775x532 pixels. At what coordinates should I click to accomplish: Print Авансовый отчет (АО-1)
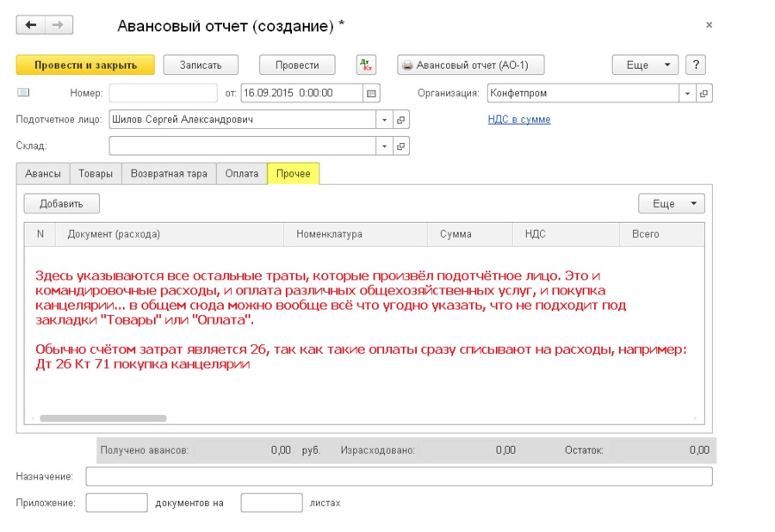(470, 65)
